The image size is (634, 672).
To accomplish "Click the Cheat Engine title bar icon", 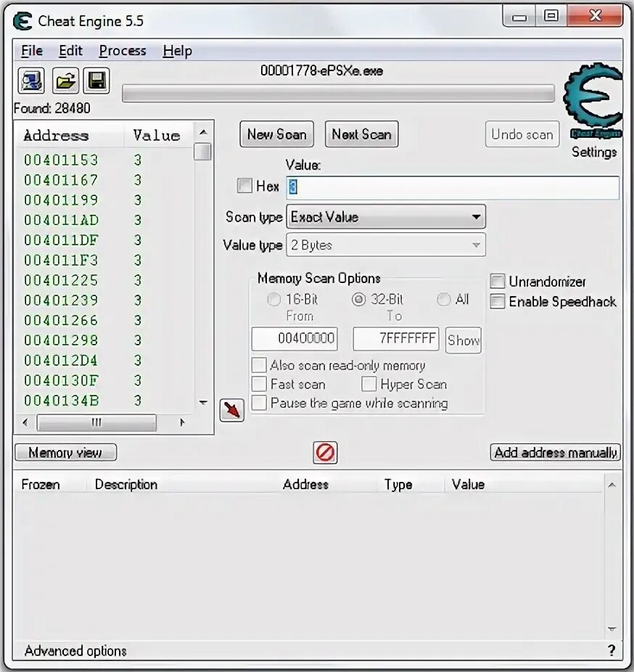I will coord(22,21).
